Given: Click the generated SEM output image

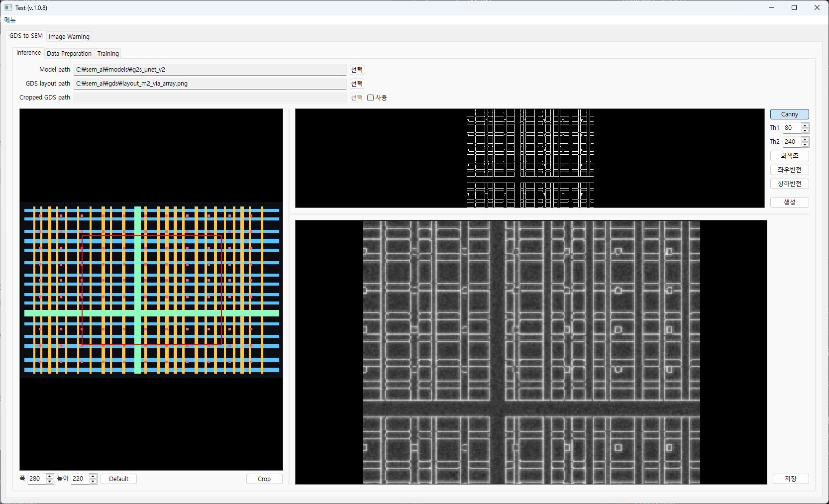Looking at the screenshot, I should click(531, 352).
